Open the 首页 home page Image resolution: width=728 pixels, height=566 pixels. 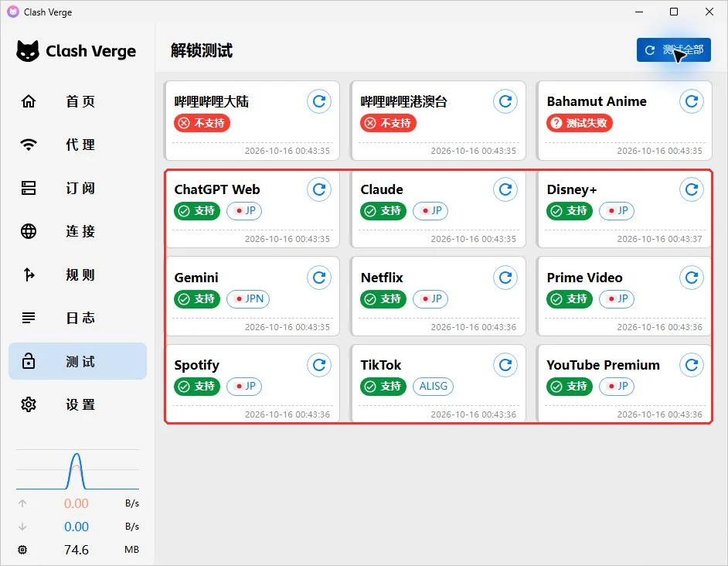pyautogui.click(x=77, y=101)
